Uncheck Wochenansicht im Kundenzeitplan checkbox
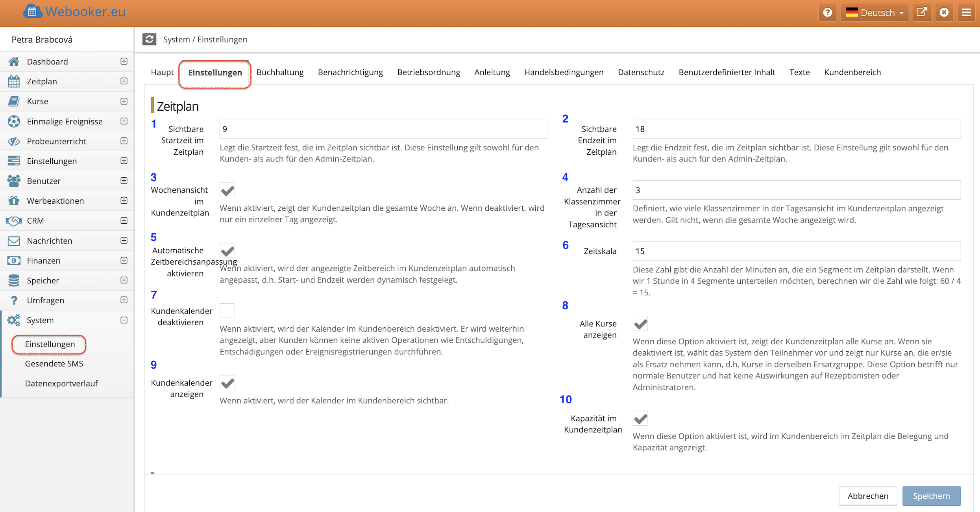 [x=227, y=191]
